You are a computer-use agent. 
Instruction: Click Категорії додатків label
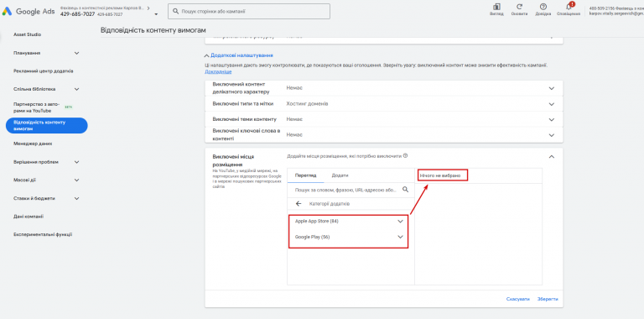point(330,204)
